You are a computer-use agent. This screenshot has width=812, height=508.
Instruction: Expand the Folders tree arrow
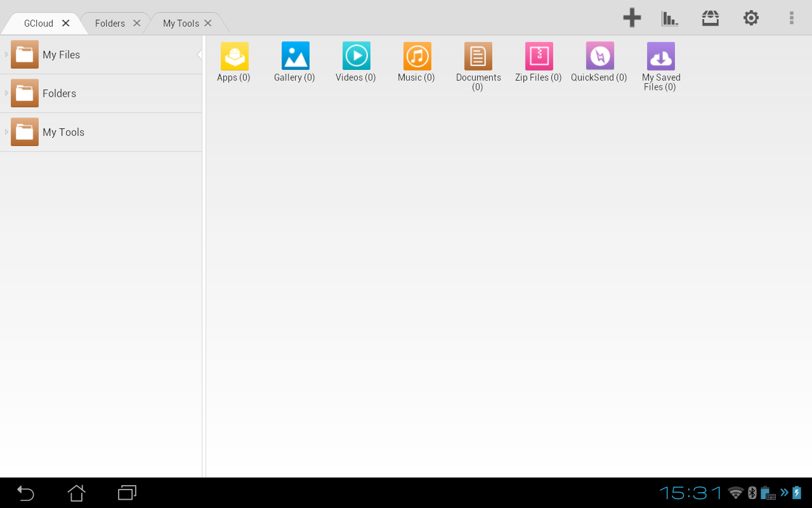pos(6,93)
